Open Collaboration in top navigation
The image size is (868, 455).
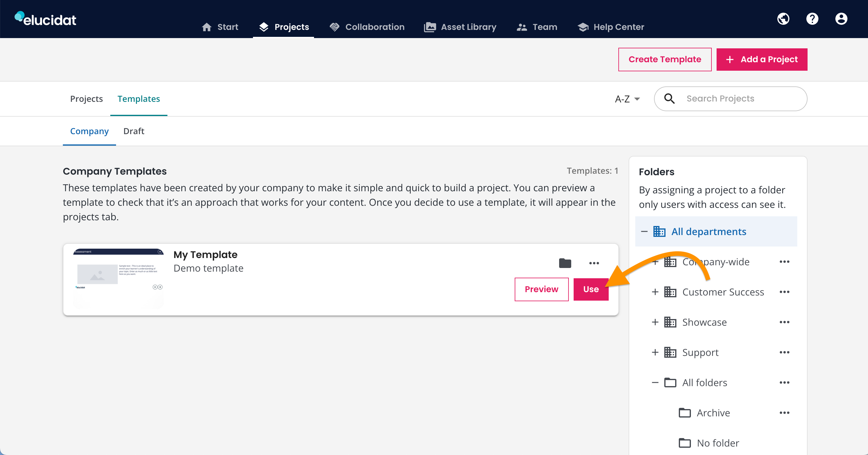367,27
